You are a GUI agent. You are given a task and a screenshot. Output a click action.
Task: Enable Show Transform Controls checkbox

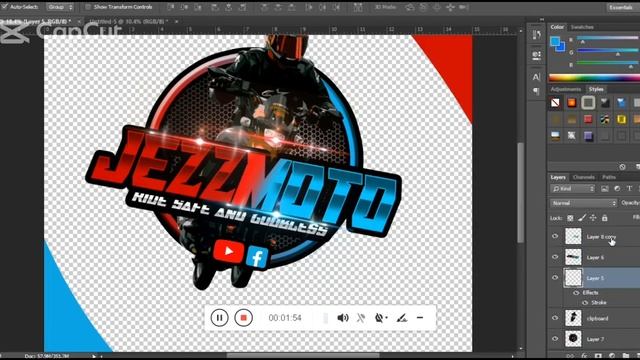click(x=88, y=7)
